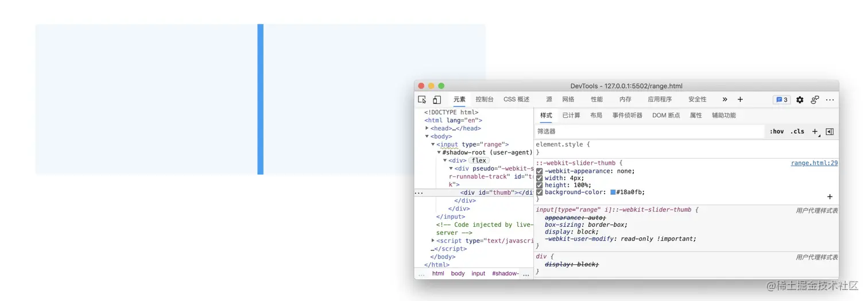This screenshot has width=868, height=301.
Task: Click the ellipsis beside the thumb div row
Action: pos(418,192)
